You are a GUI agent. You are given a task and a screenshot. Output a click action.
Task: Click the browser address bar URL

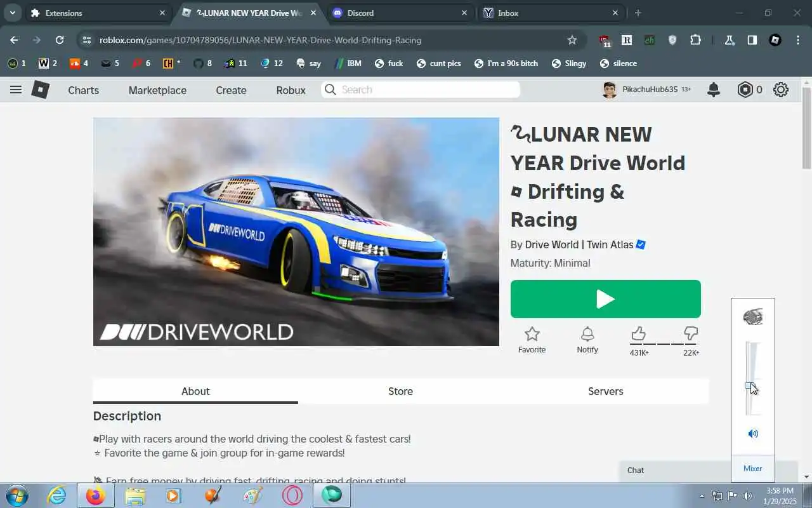coord(260,40)
